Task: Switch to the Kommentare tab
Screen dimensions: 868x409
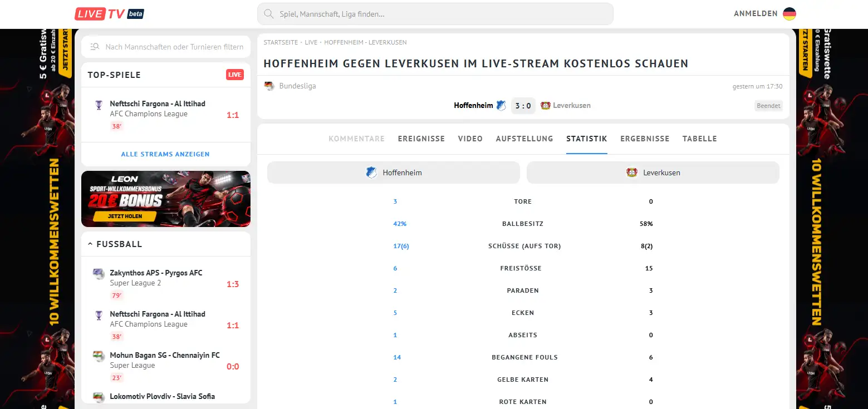Action: (x=356, y=139)
